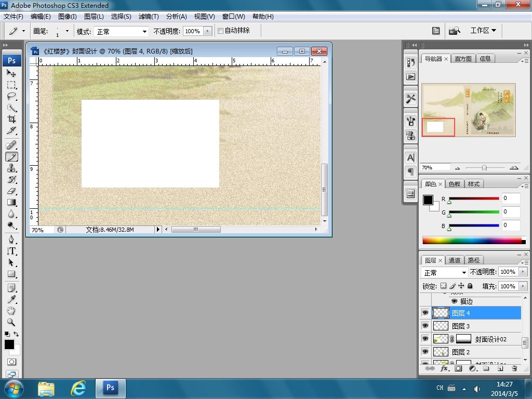
Task: Select the Gradient tool
Action: pos(11,203)
